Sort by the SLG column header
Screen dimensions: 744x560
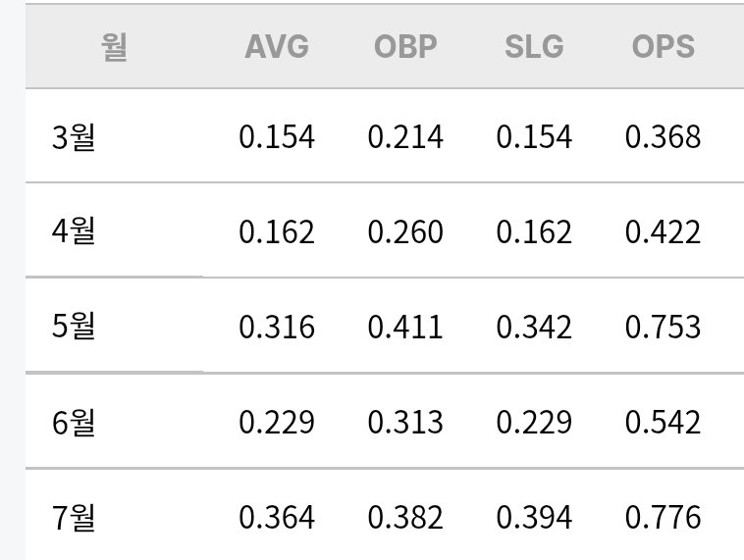coord(534,46)
